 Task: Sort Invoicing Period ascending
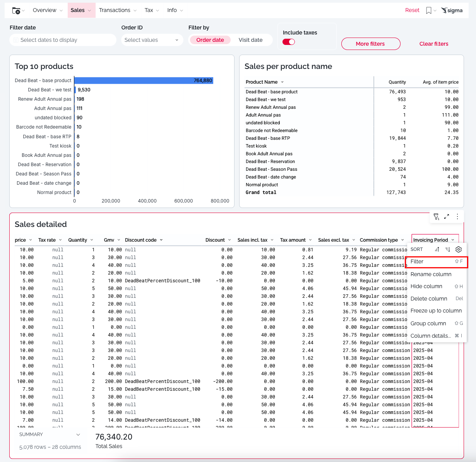click(x=437, y=249)
